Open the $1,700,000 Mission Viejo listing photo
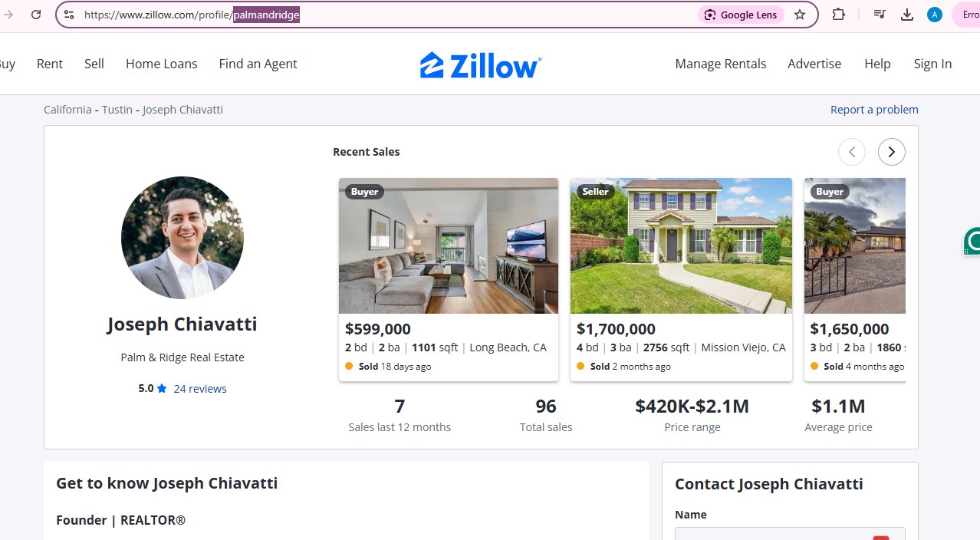Image resolution: width=980 pixels, height=540 pixels. pyautogui.click(x=680, y=245)
